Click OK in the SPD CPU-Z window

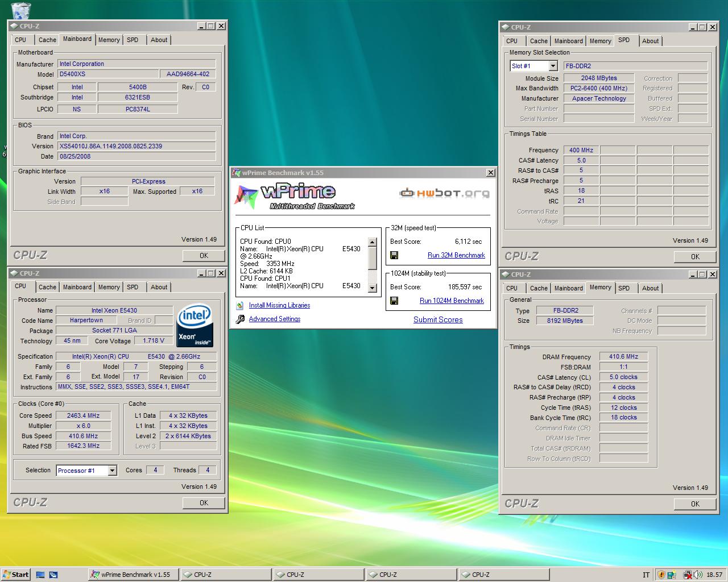(x=695, y=257)
